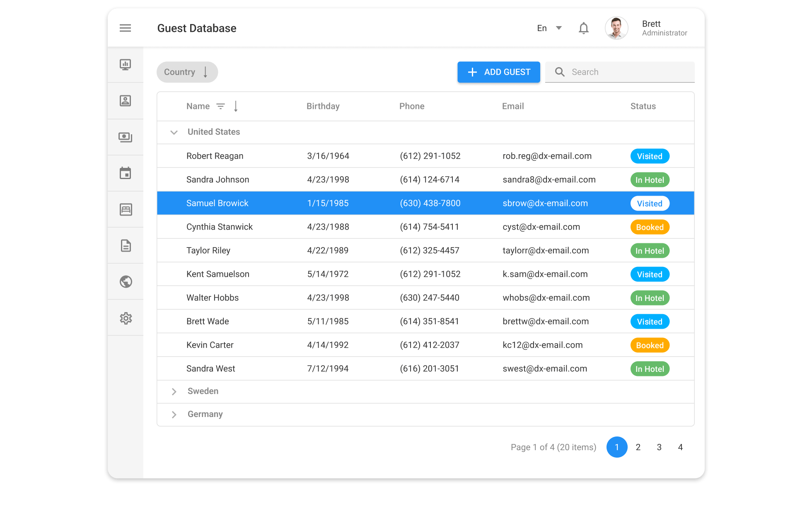The image size is (812, 514).
Task: Select the Robert Reagan row
Action: [x=425, y=156]
